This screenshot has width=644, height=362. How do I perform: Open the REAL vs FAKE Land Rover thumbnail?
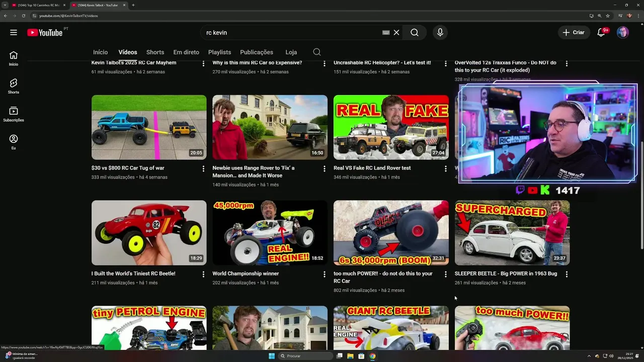pos(391,127)
